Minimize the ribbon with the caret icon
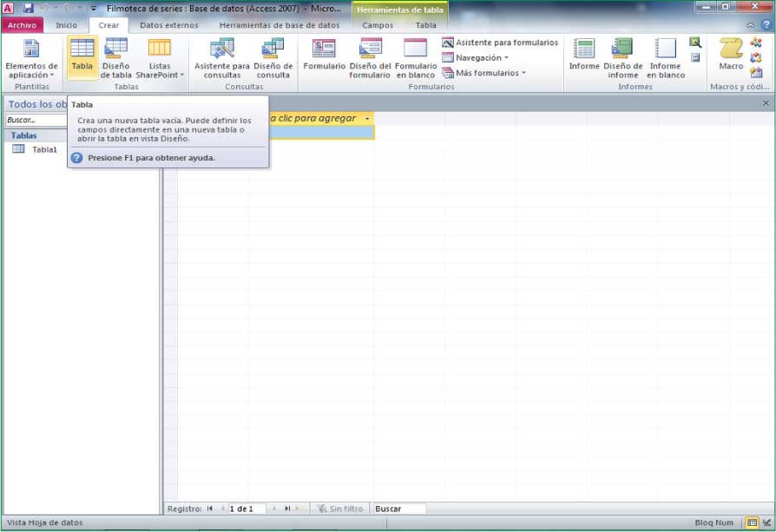The width and height of the screenshot is (776, 532). pos(751,25)
